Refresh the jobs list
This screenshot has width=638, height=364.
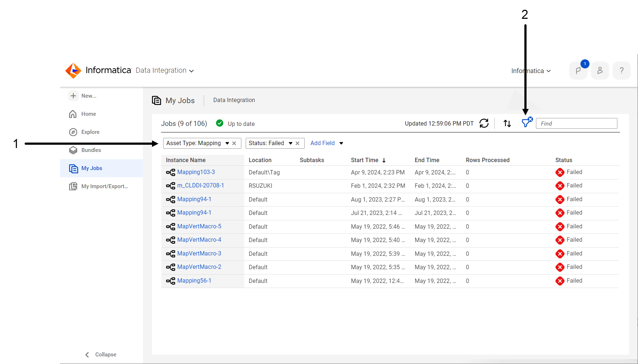(484, 123)
